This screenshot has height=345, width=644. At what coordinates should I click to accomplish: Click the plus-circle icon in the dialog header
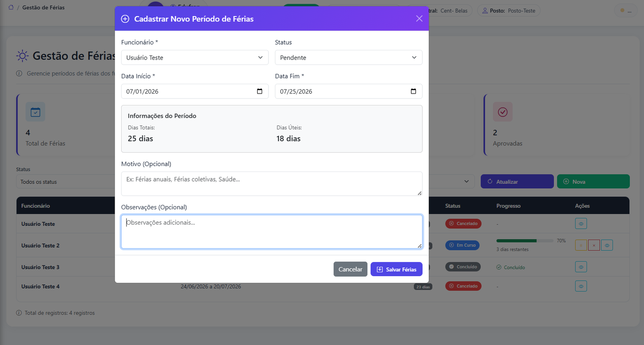[125, 19]
